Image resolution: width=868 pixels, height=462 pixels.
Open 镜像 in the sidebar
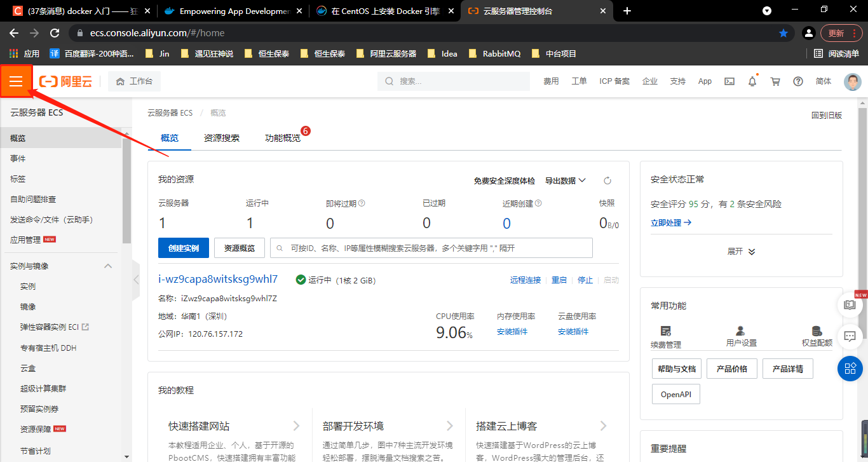pos(28,307)
